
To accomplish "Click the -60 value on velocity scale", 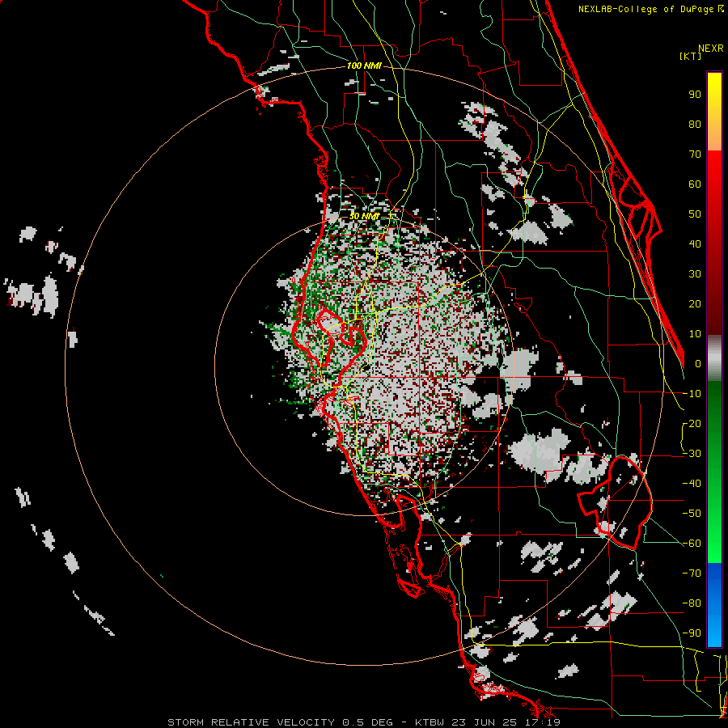I will click(x=692, y=544).
